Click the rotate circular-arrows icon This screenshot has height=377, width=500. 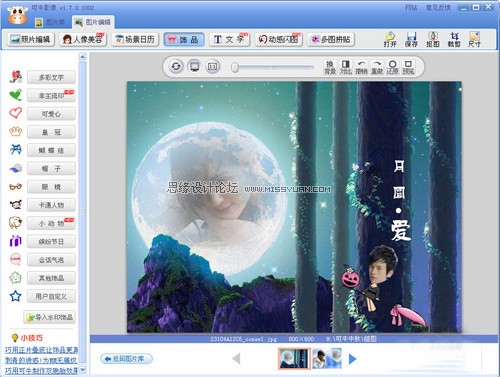click(176, 66)
